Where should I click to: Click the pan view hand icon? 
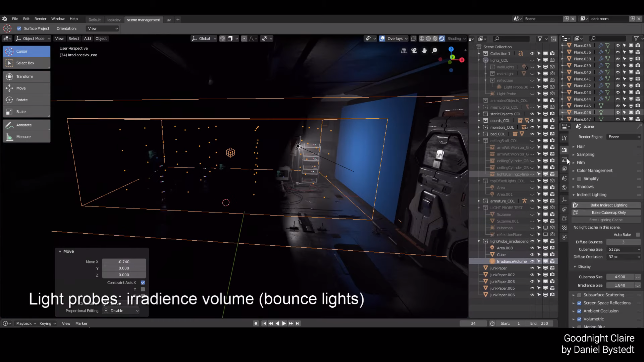point(424,51)
